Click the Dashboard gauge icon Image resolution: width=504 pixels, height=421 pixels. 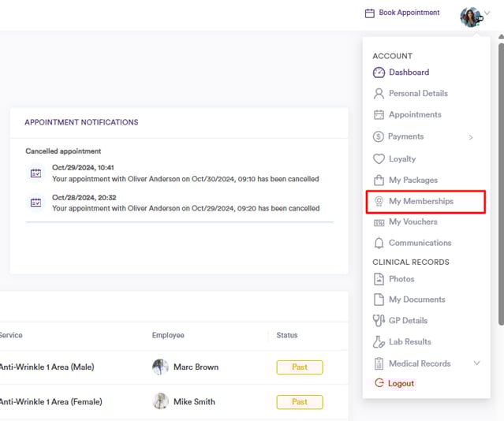pyautogui.click(x=379, y=73)
